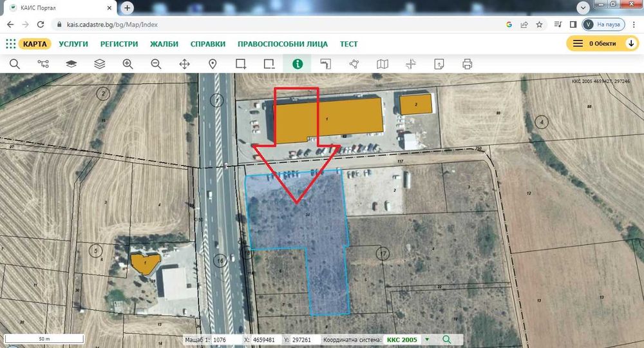This screenshot has width=644, height=348.
Task: Open the ТЕСТ menu item
Action: click(348, 44)
